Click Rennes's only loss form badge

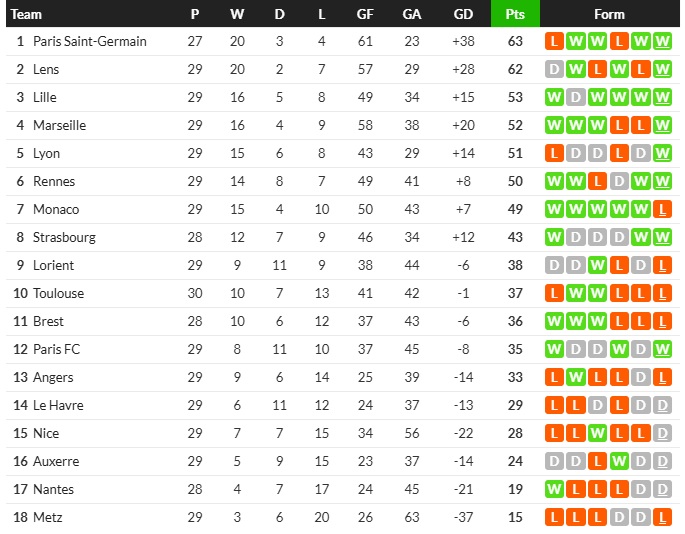pos(597,182)
